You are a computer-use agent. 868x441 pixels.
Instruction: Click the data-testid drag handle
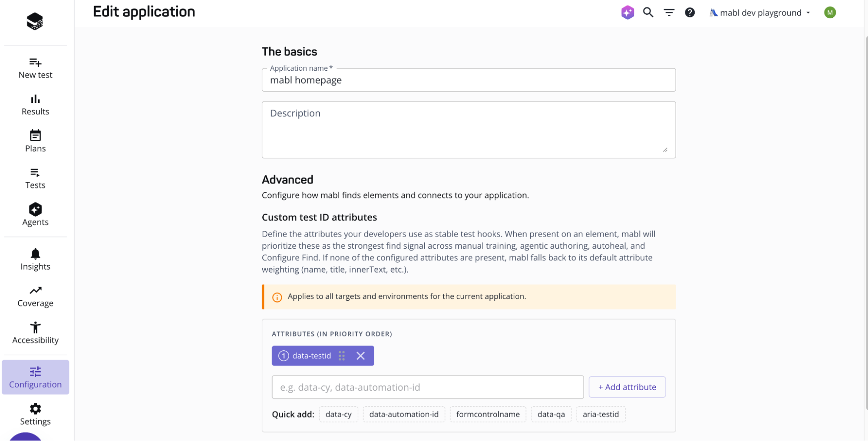(x=342, y=356)
